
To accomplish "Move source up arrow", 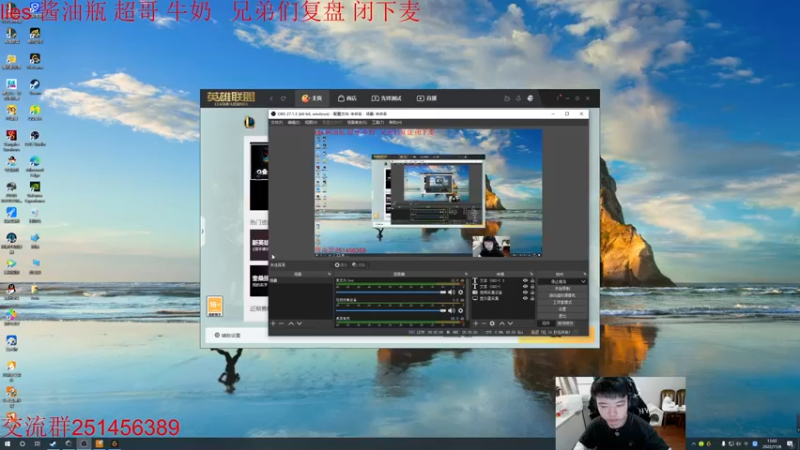I will (502, 323).
